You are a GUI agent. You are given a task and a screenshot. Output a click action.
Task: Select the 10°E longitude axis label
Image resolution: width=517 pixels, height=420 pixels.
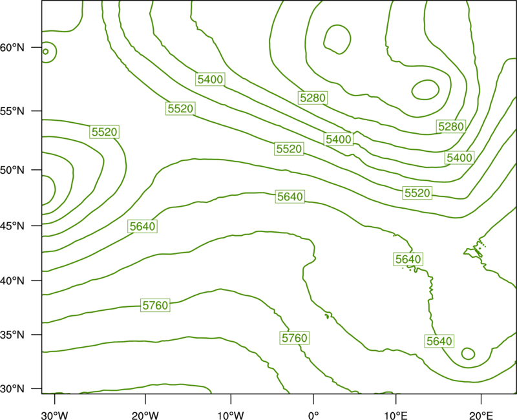(x=396, y=415)
